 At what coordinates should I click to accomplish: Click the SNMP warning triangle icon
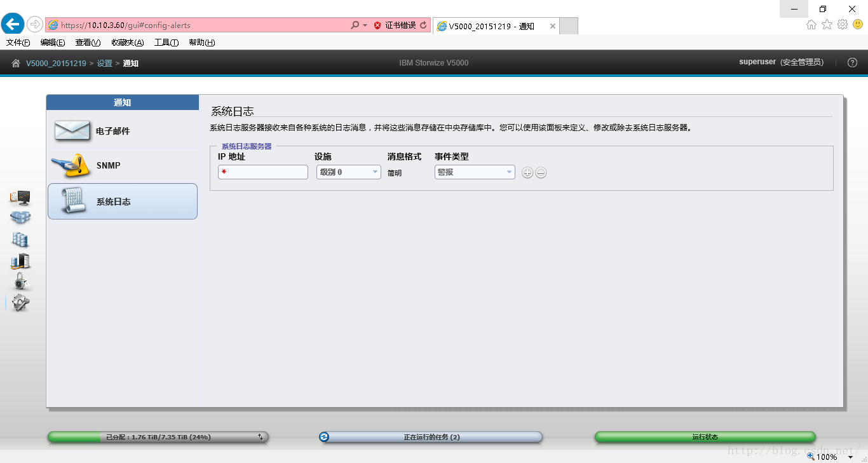point(71,165)
